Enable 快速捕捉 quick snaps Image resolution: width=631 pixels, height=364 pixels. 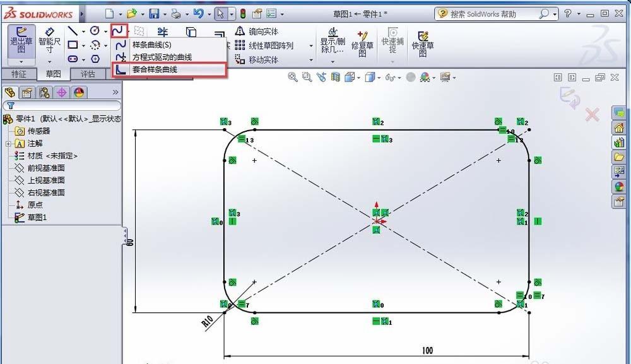click(393, 41)
